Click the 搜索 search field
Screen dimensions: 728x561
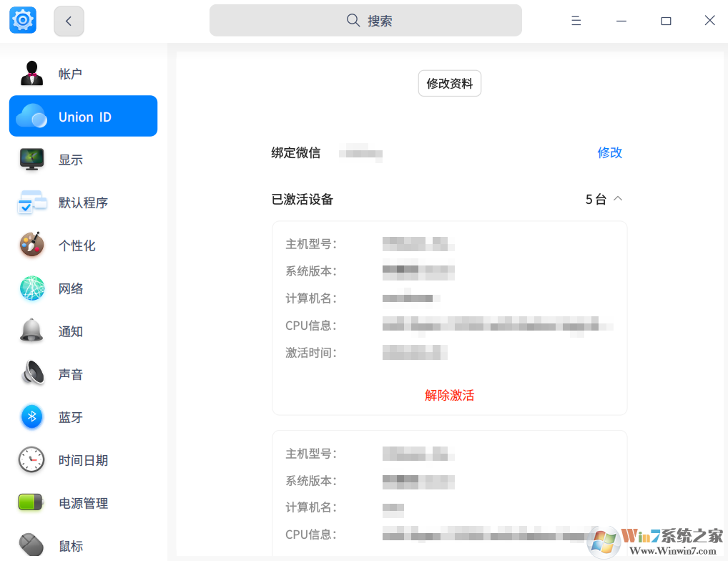(x=365, y=21)
